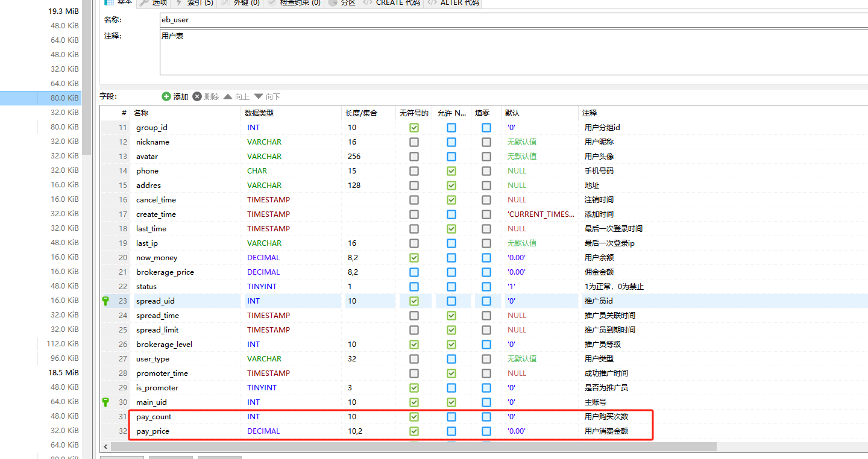Open the CREATE 代码 tab
Viewport: 868px width, 459px height.
point(391,3)
